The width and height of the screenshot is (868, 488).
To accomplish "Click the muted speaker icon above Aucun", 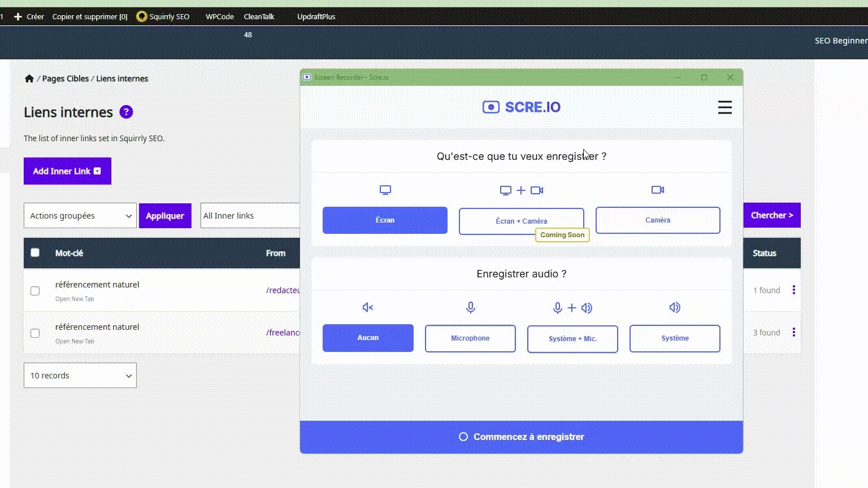I will [368, 307].
